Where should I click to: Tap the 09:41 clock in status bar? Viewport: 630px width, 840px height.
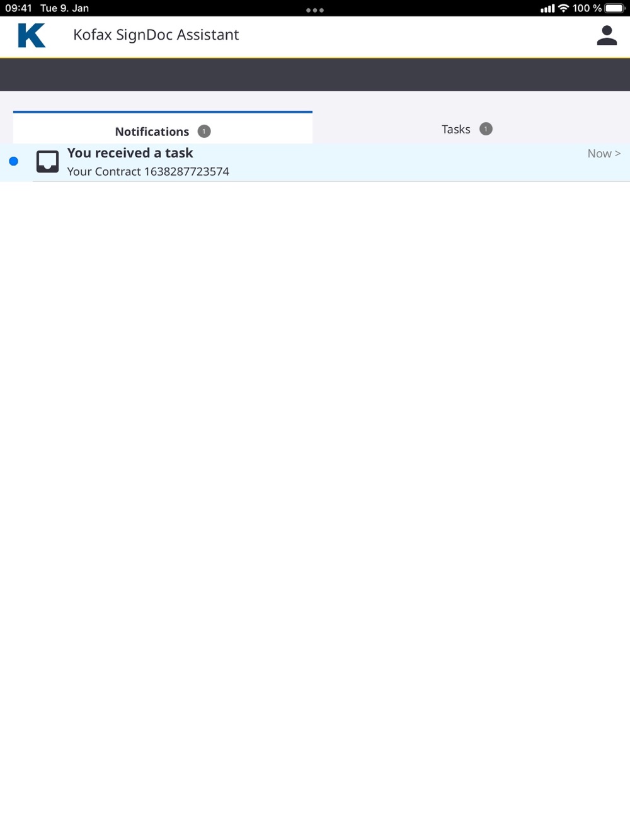pyautogui.click(x=18, y=8)
